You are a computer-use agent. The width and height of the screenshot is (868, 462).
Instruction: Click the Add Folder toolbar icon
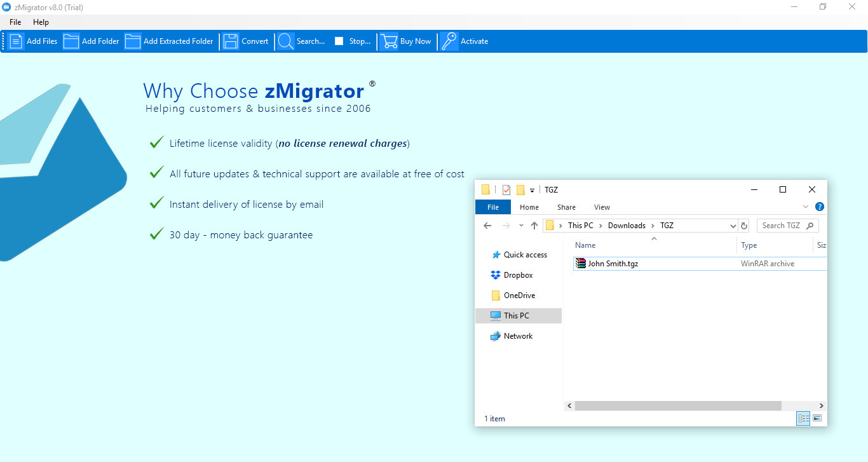(71, 41)
